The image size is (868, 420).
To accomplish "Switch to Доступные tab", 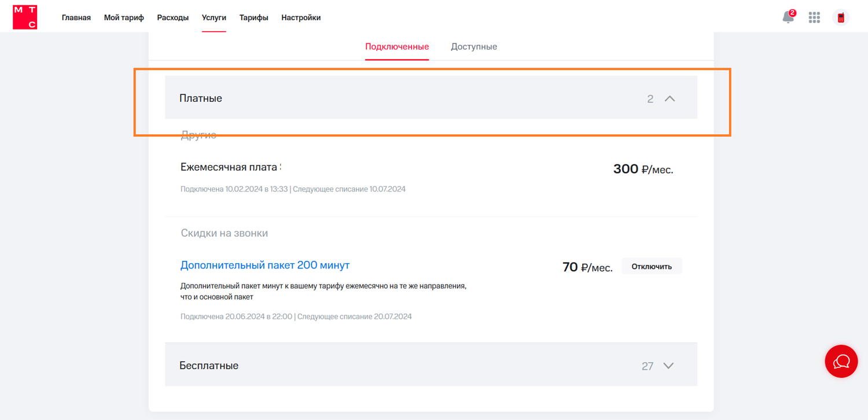I will [x=474, y=46].
